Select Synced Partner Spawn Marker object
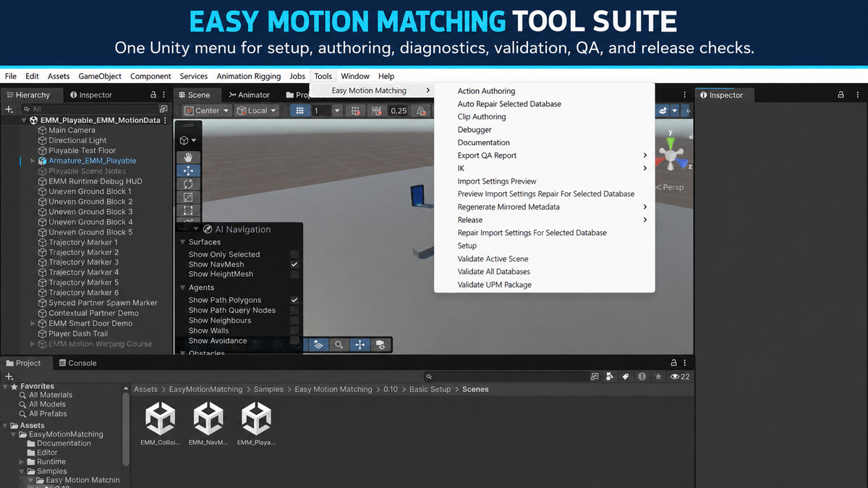 coord(103,303)
